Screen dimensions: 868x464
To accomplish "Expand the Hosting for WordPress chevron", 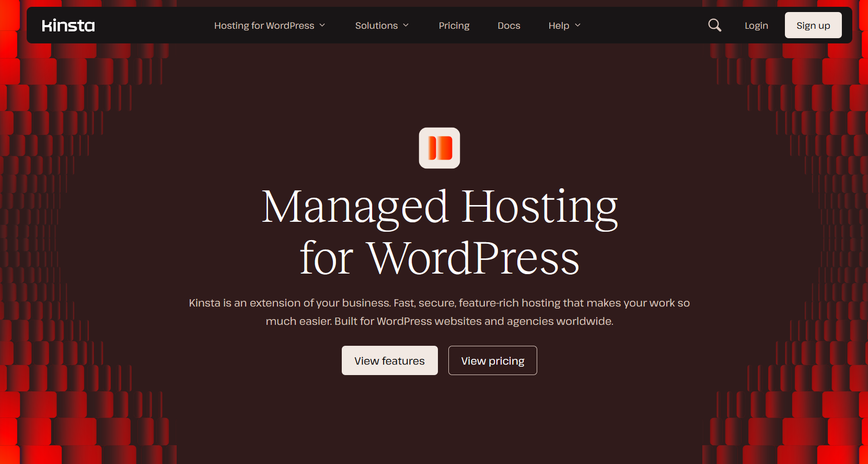I will tap(322, 25).
